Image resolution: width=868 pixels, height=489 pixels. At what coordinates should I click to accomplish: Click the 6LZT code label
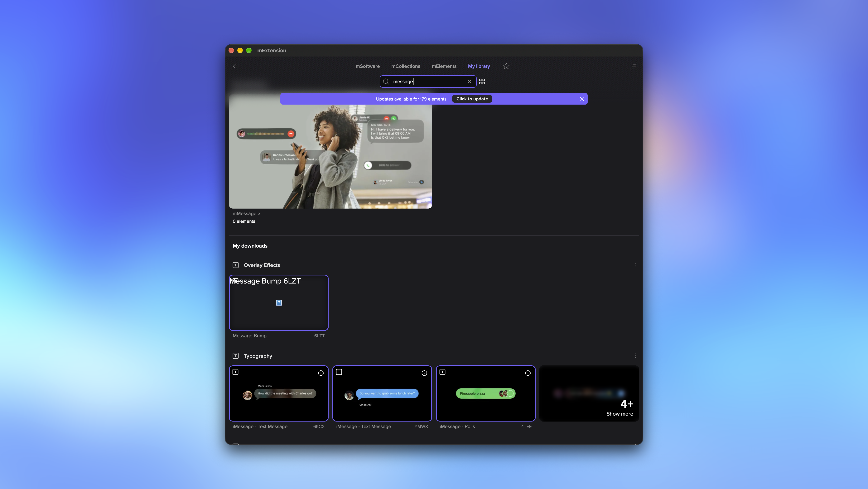[319, 336]
